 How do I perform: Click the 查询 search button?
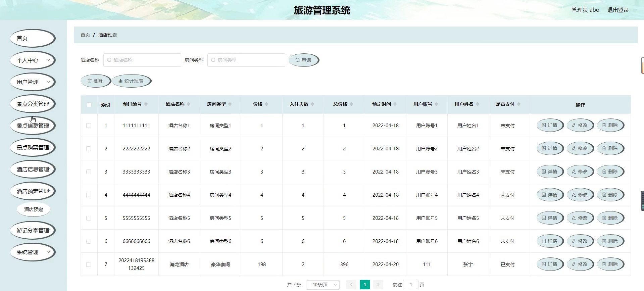pyautogui.click(x=303, y=60)
